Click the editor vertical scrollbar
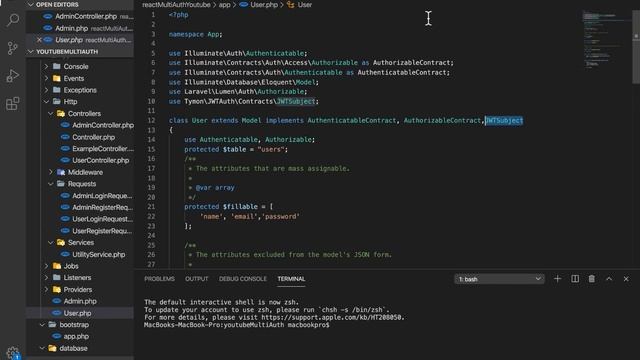The width and height of the screenshot is (640, 360). point(636,47)
